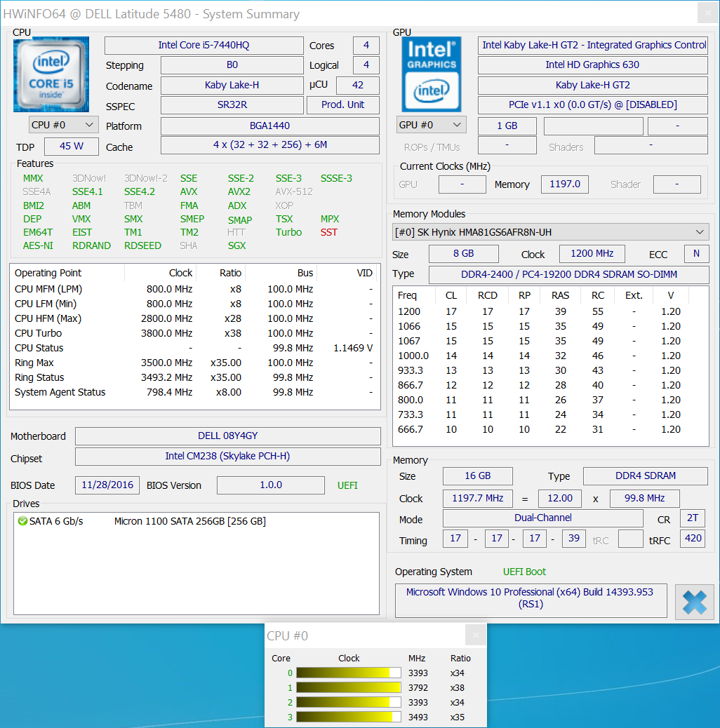Click the module clock 1200 MHz field

pos(592,253)
